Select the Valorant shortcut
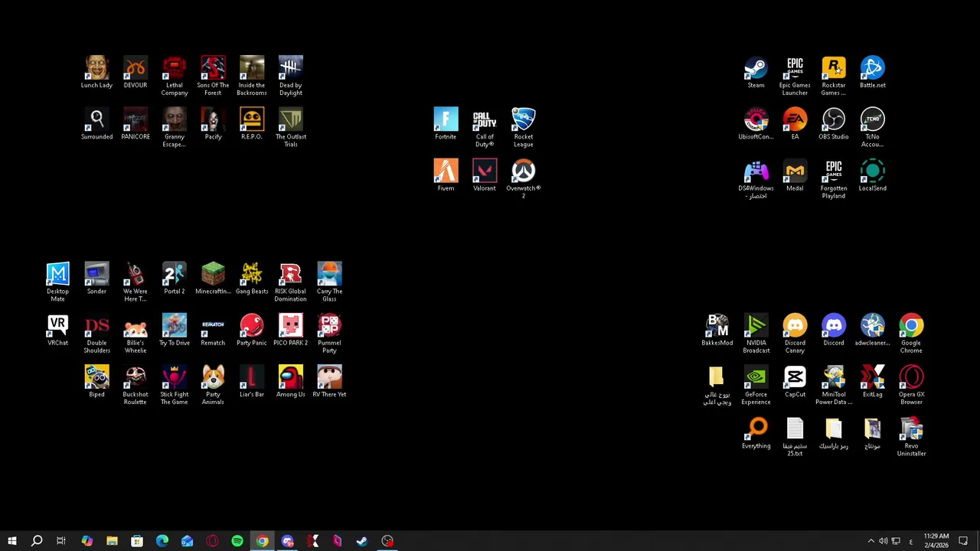 (x=485, y=174)
